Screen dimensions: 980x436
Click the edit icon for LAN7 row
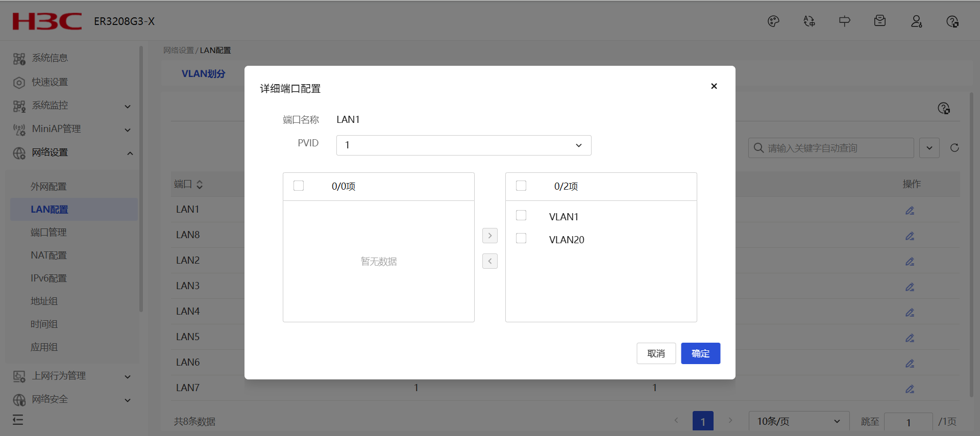910,389
